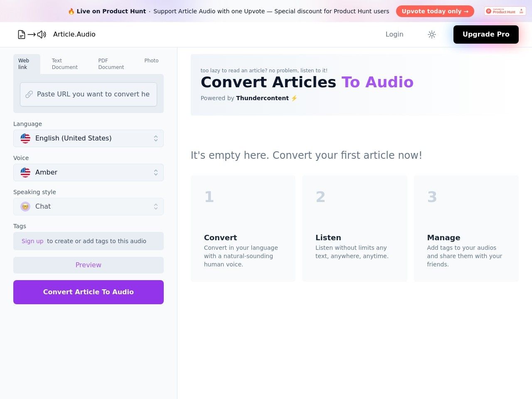Click the Manage step card
Image resolution: width=532 pixels, height=399 pixels.
tap(466, 229)
